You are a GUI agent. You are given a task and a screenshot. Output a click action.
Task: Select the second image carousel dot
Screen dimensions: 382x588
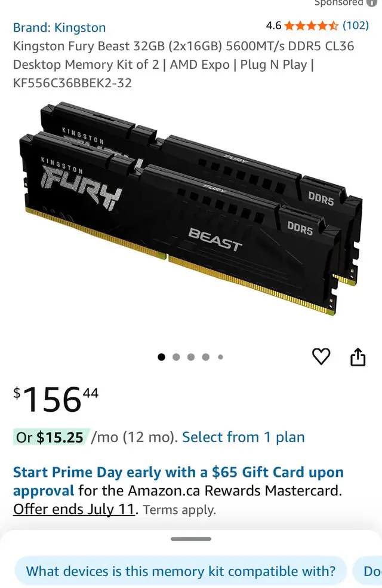(x=176, y=357)
